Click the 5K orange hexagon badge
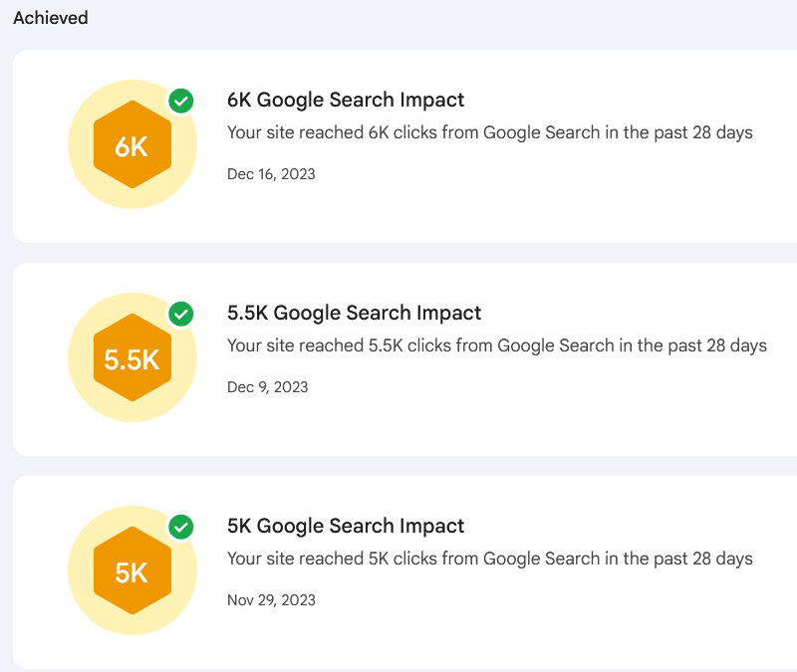This screenshot has width=797, height=672. [133, 570]
